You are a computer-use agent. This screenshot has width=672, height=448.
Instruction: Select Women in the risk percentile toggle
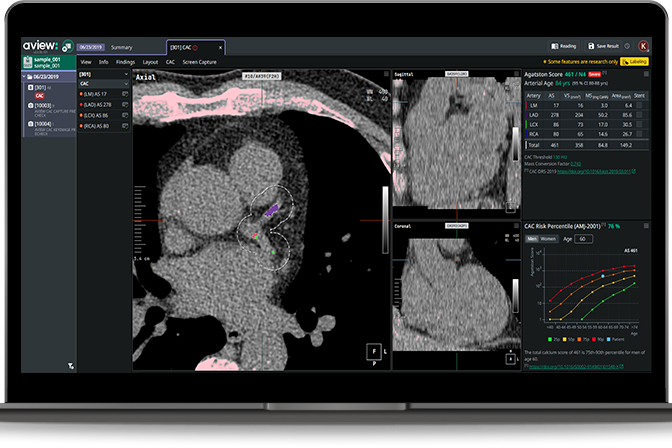(547, 239)
